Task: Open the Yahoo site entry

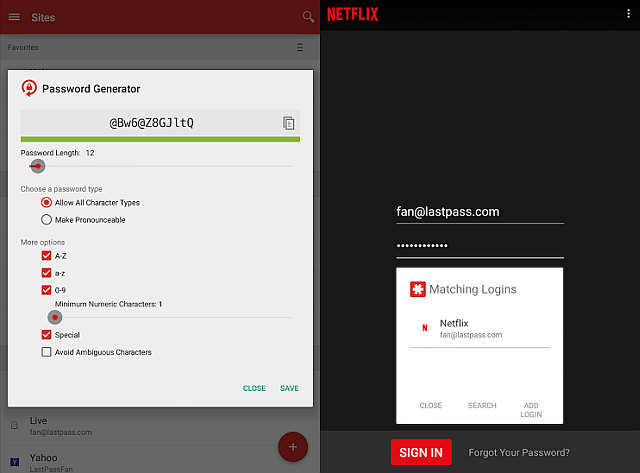Action: [x=160, y=460]
